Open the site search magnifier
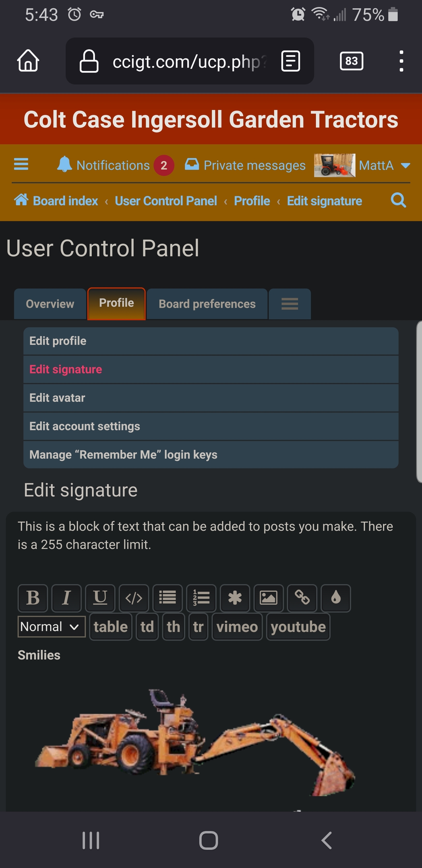The image size is (422, 868). (398, 201)
